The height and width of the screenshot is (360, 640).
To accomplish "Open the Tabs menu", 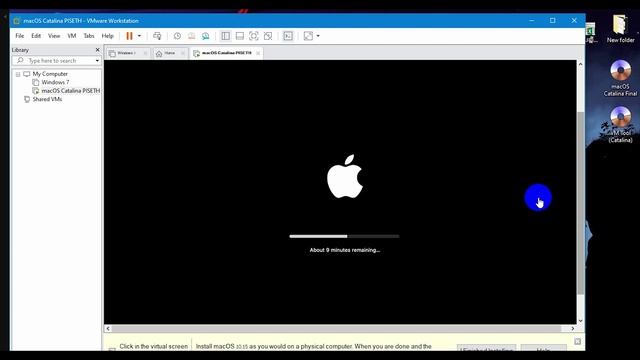I will click(89, 36).
